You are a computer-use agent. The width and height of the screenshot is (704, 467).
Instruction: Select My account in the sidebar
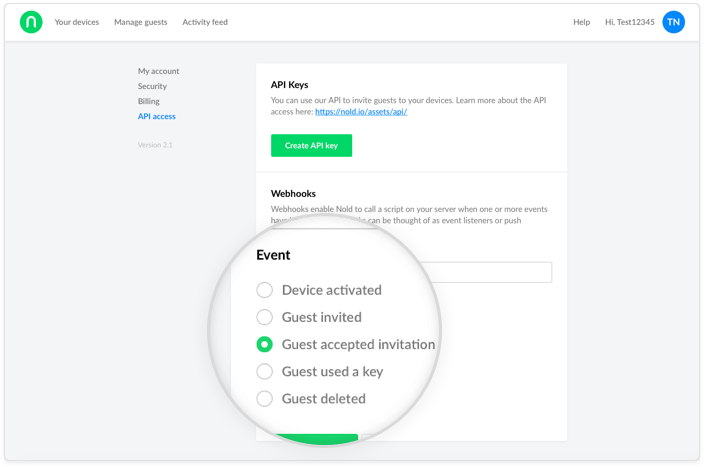(x=159, y=71)
